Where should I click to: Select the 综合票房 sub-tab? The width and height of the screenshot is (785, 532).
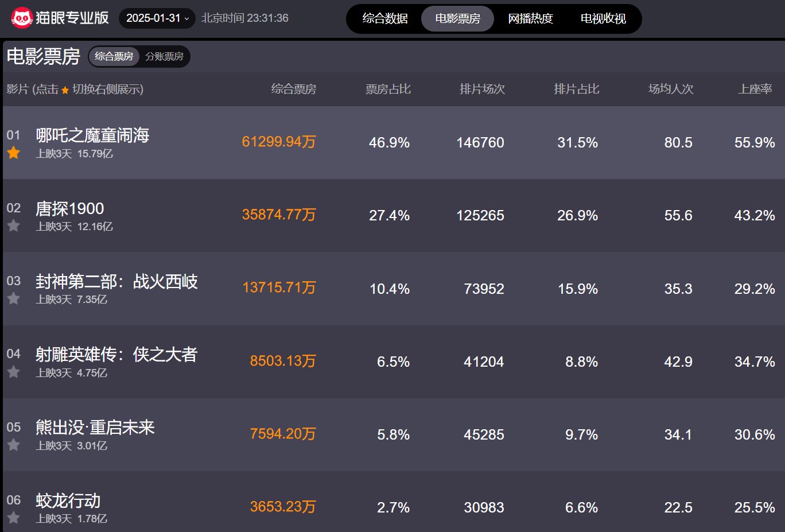114,56
